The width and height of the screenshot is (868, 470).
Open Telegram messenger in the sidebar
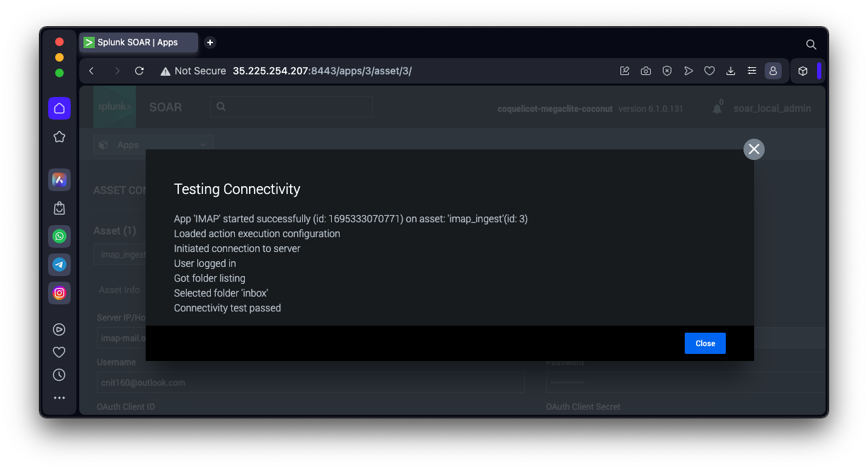coord(59,265)
